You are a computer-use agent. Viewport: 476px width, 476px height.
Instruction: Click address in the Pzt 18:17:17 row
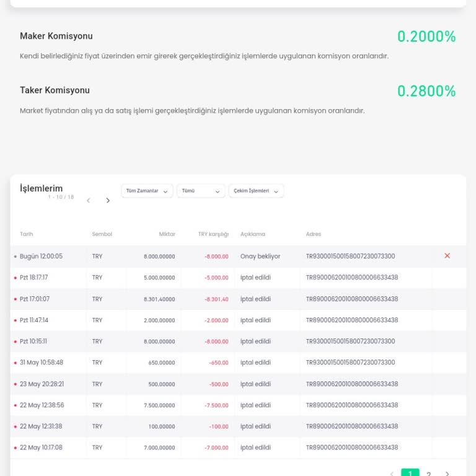click(x=352, y=278)
